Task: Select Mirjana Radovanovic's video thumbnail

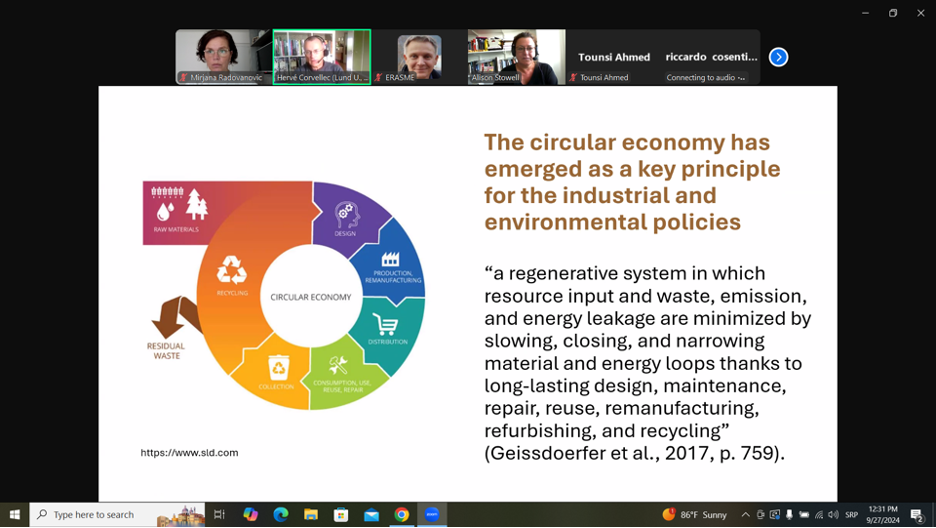Action: tap(224, 56)
